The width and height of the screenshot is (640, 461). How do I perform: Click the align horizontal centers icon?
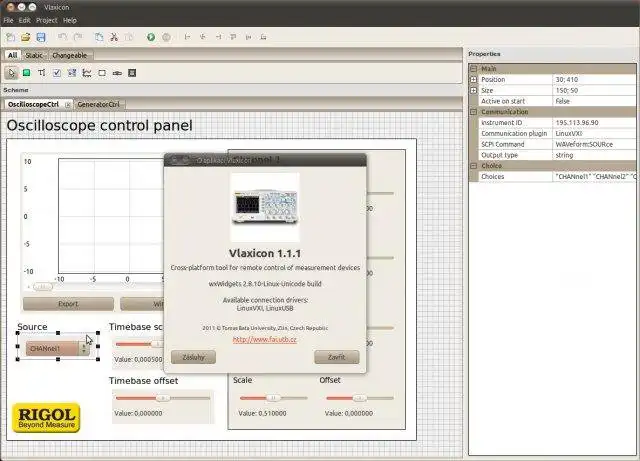click(x=203, y=37)
